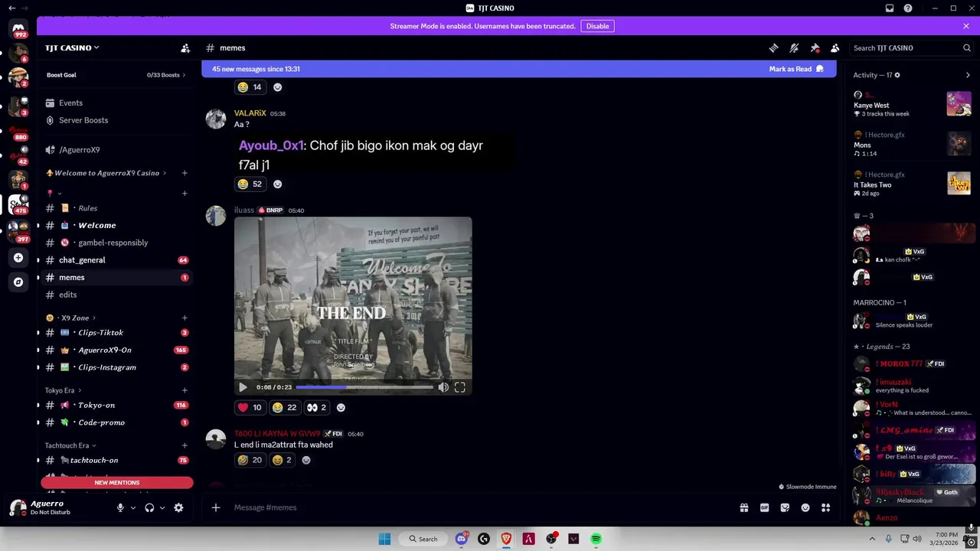
Task: Open Direct Messages home icon
Action: (18, 28)
